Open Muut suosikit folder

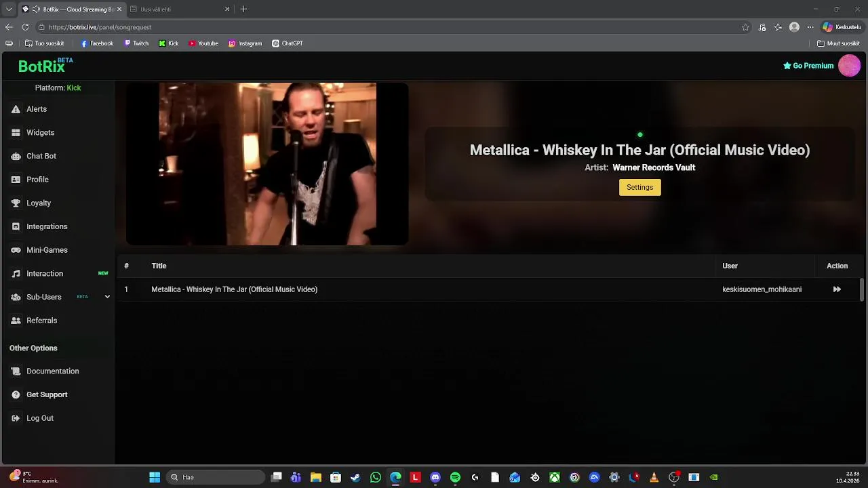coord(838,43)
